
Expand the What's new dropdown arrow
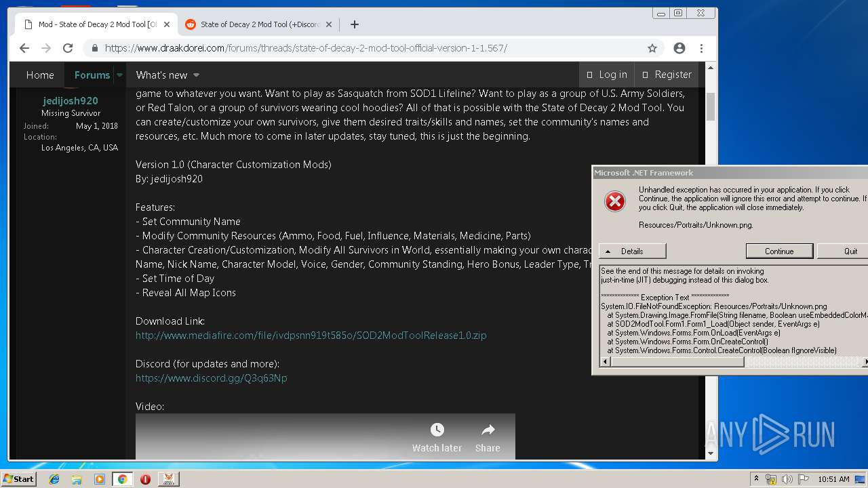pyautogui.click(x=196, y=75)
